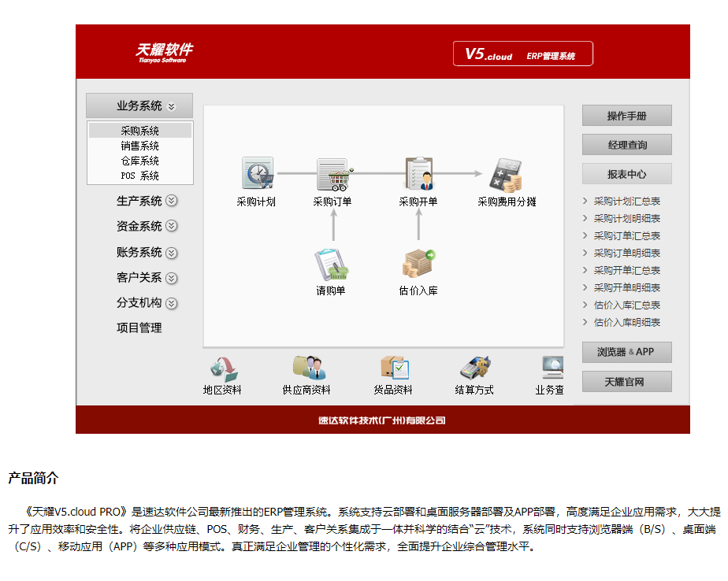Open the 天耀官网 button
The image size is (728, 581).
[627, 382]
